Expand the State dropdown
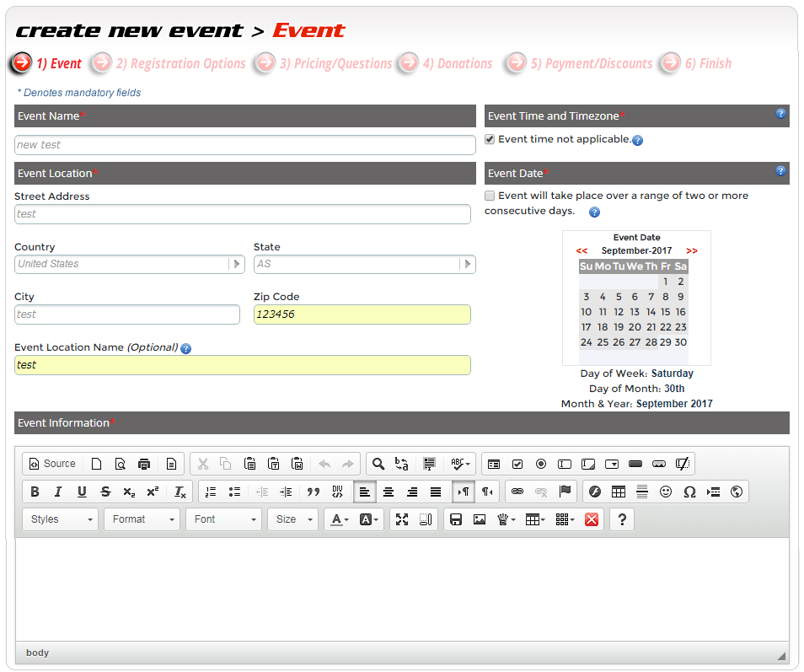The image size is (804, 672). [466, 264]
